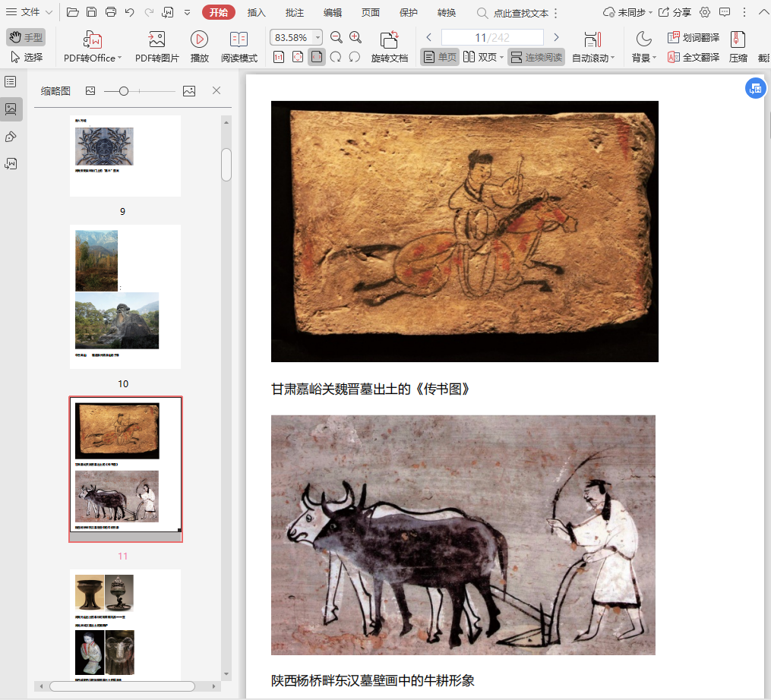Toggle 连续阅读 continuous reading mode
Screen dimensions: 771x700
coord(536,57)
